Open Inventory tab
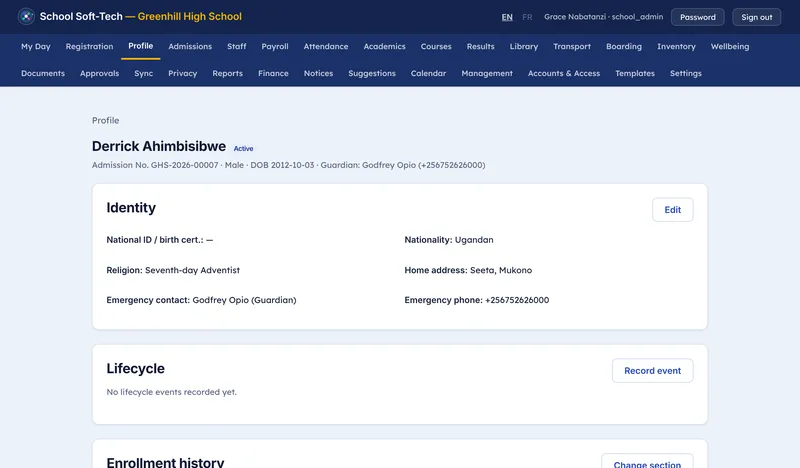The height and width of the screenshot is (468, 800). (x=677, y=46)
